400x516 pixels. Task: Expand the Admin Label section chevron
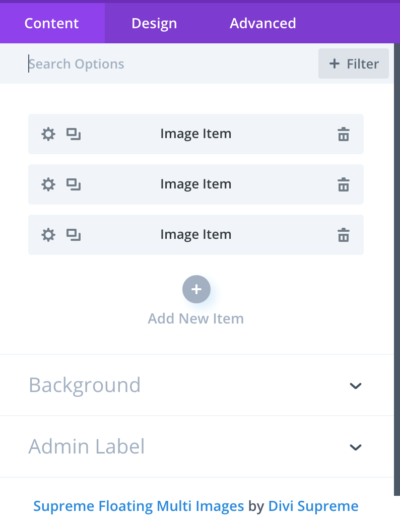pyautogui.click(x=355, y=447)
